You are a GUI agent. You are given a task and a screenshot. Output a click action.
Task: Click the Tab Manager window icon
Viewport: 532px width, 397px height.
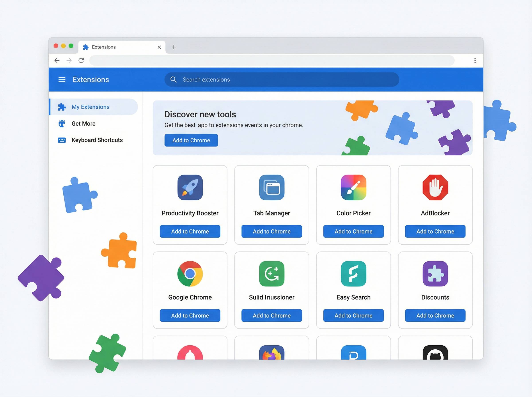tap(272, 187)
